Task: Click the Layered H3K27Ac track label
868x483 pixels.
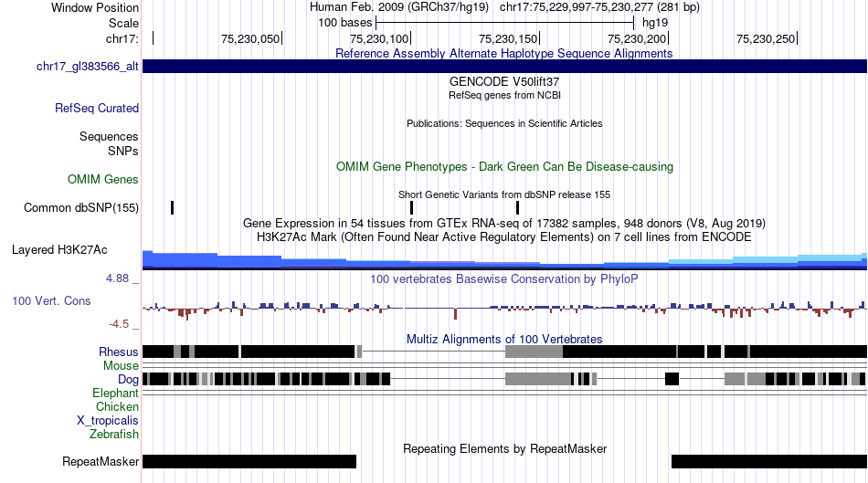Action: coord(59,249)
